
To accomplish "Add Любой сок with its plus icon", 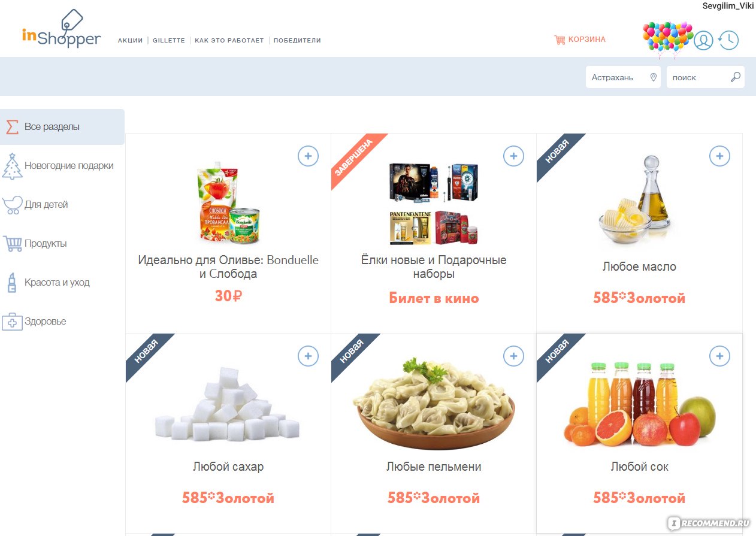I will [x=719, y=356].
